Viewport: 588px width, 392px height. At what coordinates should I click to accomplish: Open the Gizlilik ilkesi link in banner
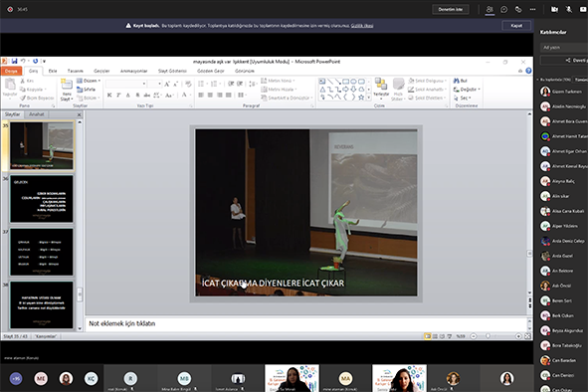pyautogui.click(x=362, y=26)
